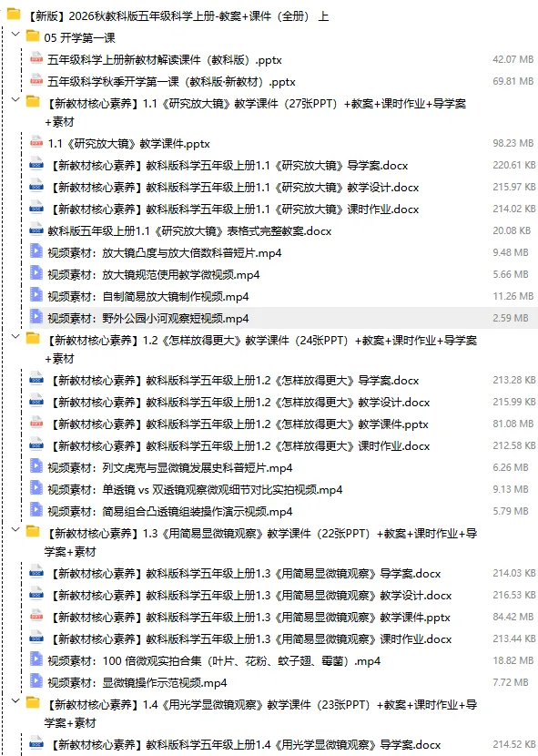Select 视频素材：列文虎克与显微镜发展史科普短片.mp4
The image size is (538, 756).
pyautogui.click(x=169, y=467)
